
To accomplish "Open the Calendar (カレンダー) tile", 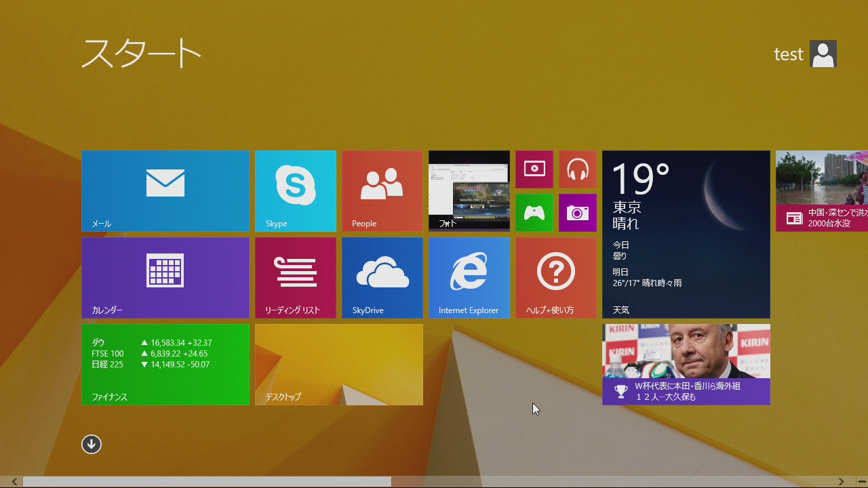I will pyautogui.click(x=165, y=278).
